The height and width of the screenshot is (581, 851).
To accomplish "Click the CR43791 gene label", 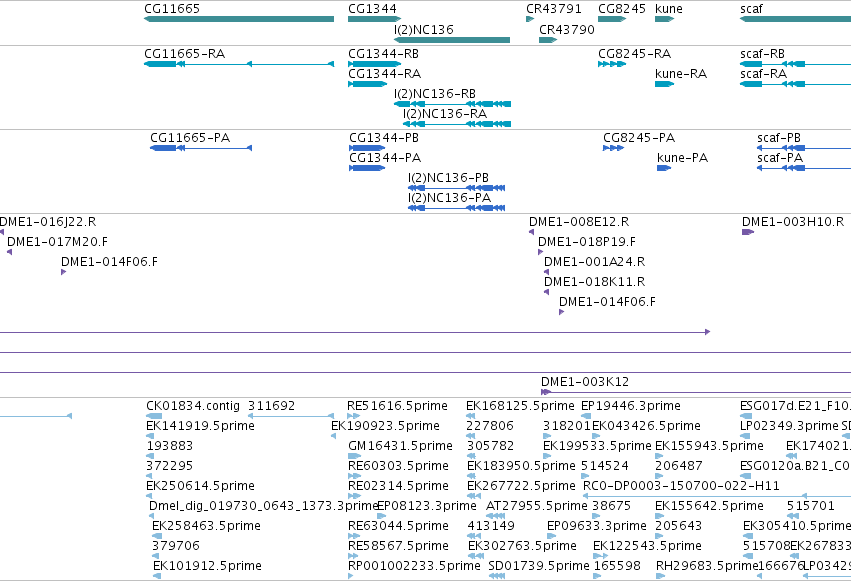I will coord(554,9).
